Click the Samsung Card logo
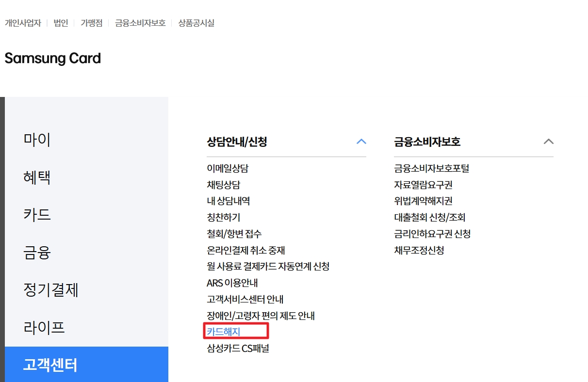588x382 pixels. tap(52, 58)
